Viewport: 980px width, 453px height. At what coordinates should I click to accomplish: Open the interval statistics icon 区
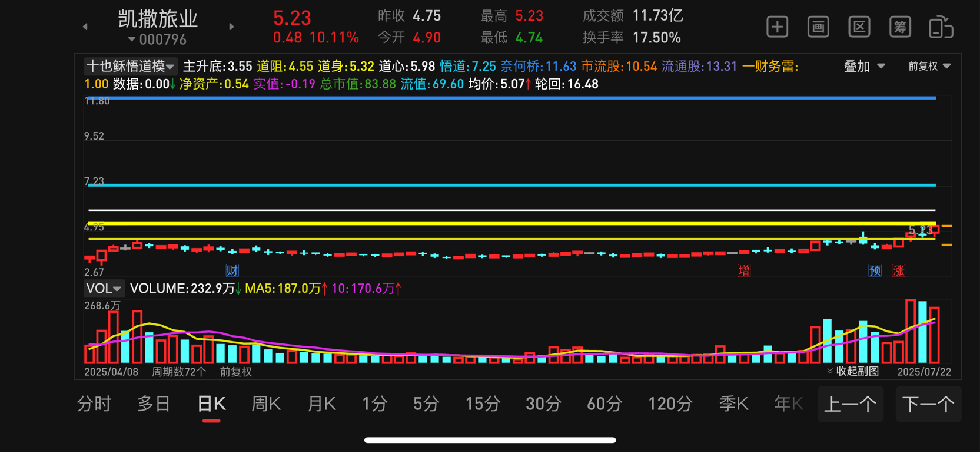[x=859, y=27]
